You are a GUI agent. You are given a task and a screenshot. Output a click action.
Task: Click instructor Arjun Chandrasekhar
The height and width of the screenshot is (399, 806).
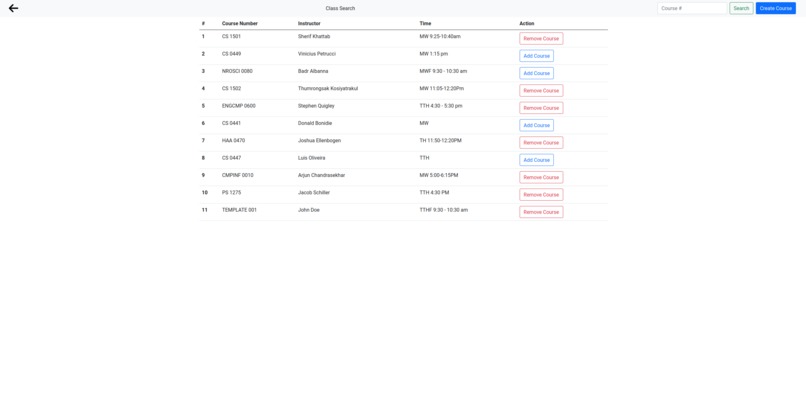[x=321, y=175]
